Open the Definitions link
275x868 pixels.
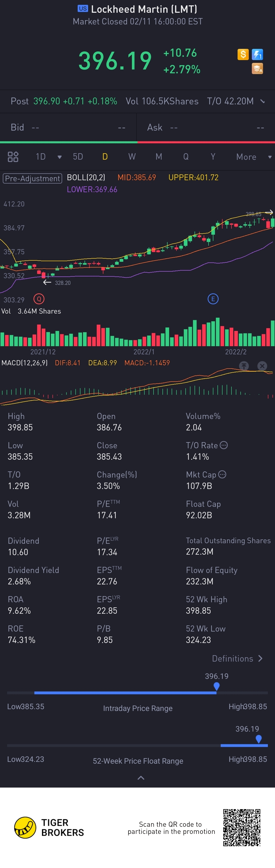tap(237, 659)
